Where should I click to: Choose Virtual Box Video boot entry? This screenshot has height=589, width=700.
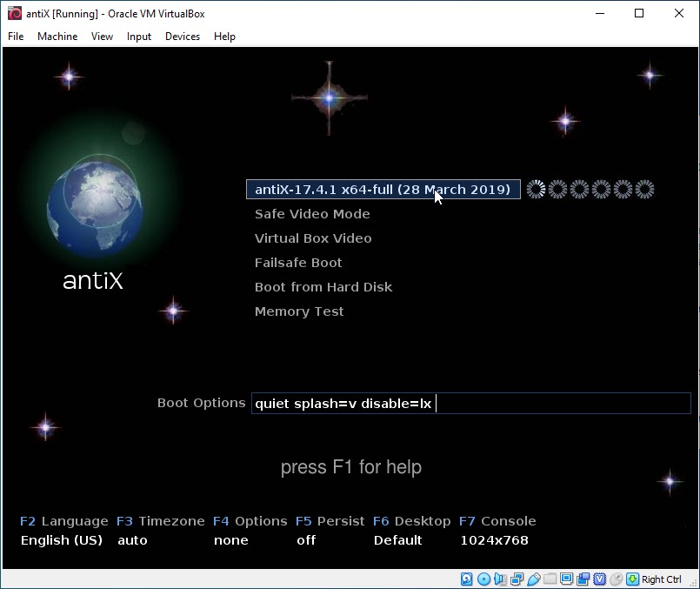313,238
